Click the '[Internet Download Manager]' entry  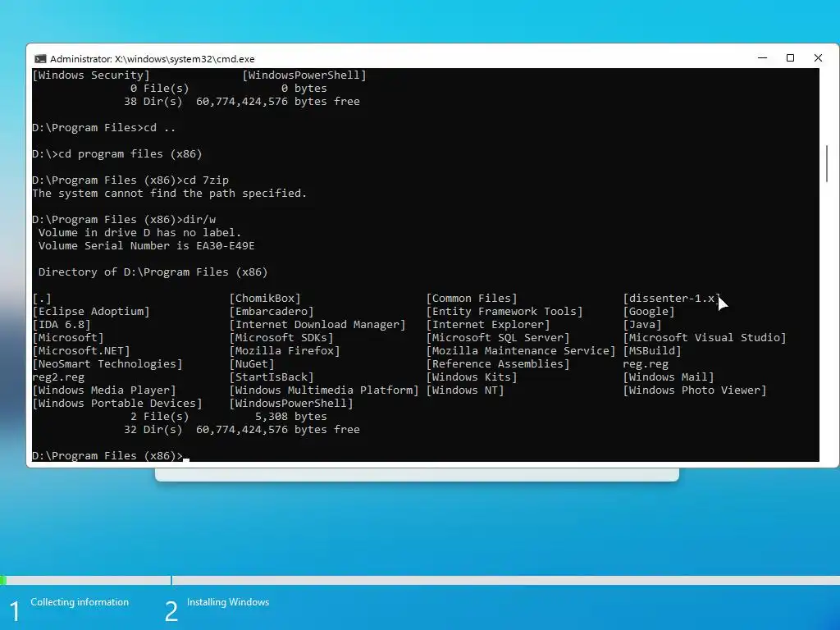tap(317, 325)
